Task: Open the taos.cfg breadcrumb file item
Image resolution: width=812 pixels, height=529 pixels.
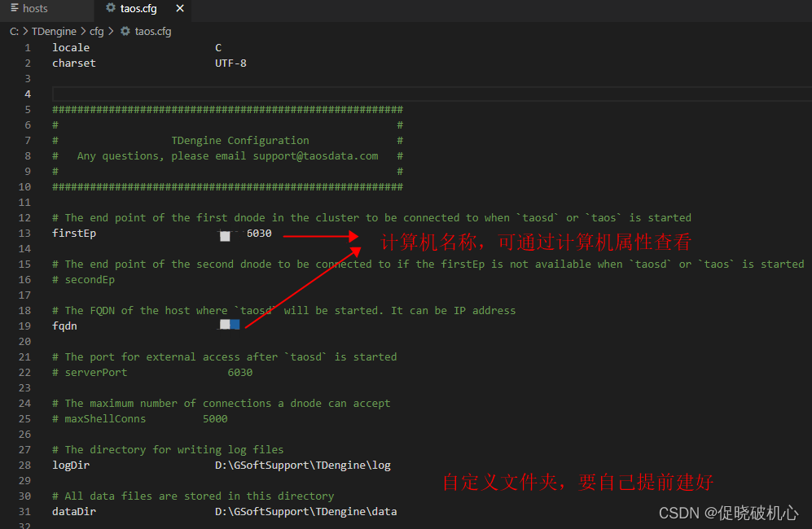Action: coord(152,31)
